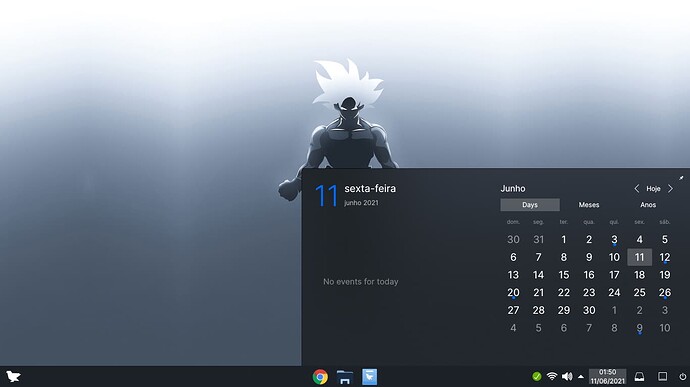Open the notifications tray icon
690x387 pixels.
pyautogui.click(x=639, y=376)
